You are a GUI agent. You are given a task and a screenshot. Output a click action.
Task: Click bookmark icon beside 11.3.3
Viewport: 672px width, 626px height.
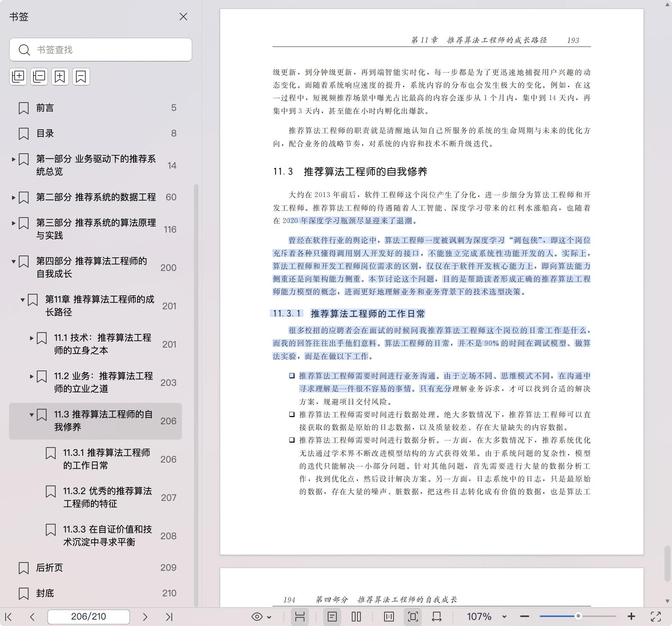point(51,530)
